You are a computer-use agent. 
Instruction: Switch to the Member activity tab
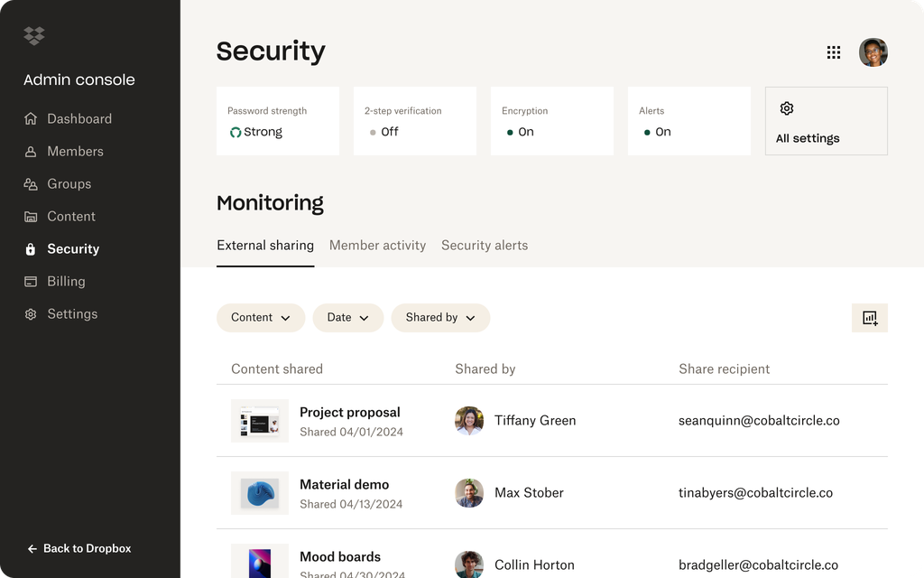(x=377, y=246)
